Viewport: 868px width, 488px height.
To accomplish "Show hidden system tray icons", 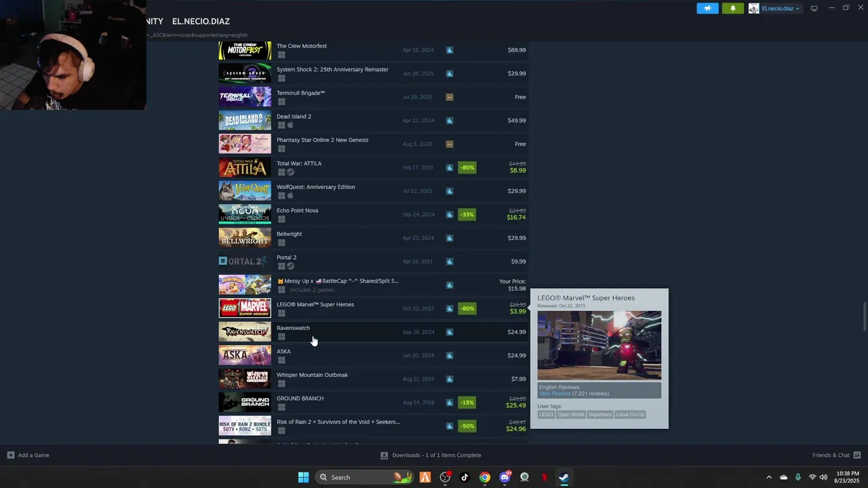I will (769, 477).
